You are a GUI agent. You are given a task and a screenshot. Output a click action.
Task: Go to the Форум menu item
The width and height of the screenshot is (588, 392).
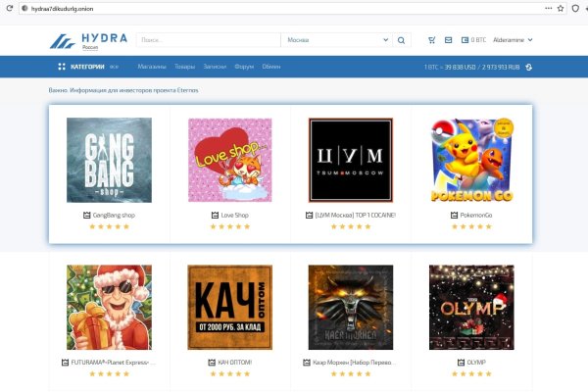click(244, 67)
